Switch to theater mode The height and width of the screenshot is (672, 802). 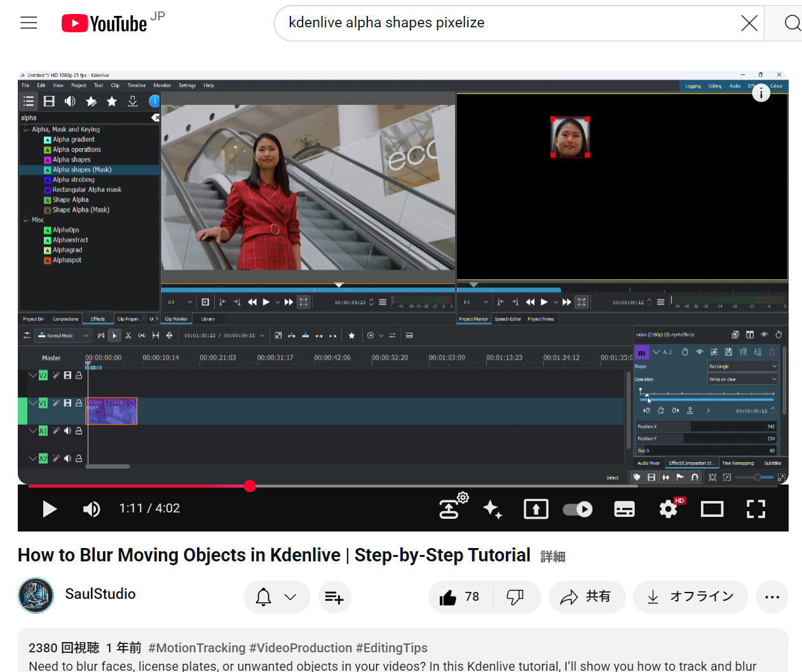tap(712, 509)
